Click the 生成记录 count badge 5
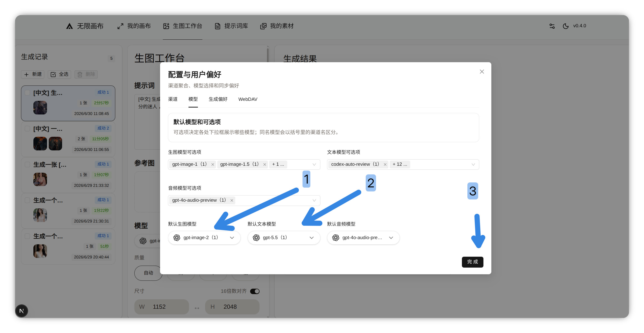Screen dimensions: 644x333 111,58
